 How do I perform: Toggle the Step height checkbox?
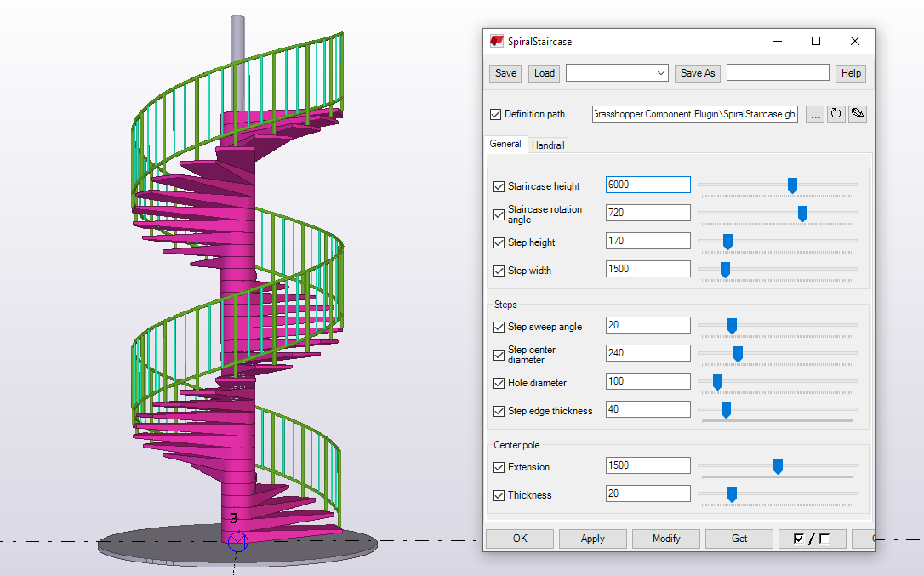(499, 242)
